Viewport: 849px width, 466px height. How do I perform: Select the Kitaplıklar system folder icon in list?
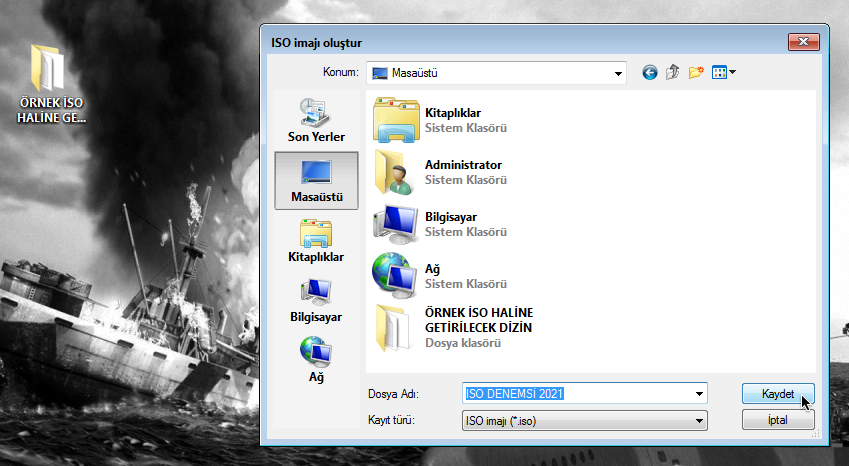pos(396,120)
